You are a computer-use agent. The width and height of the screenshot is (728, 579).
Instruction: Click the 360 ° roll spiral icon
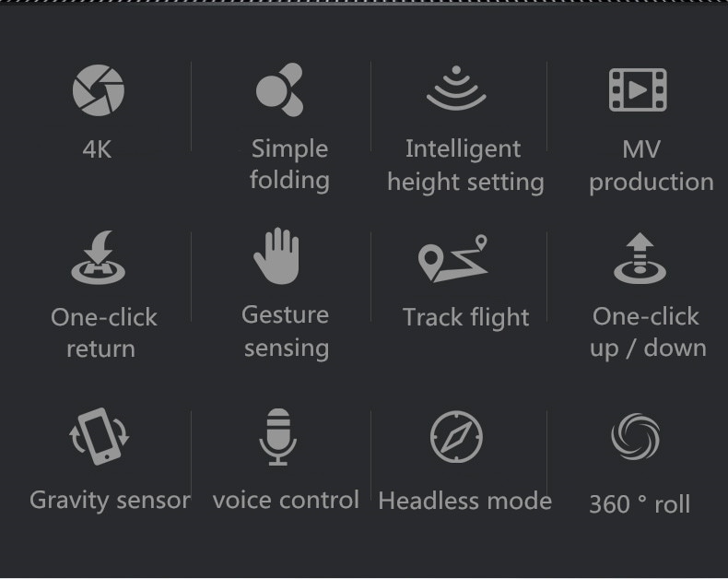(x=636, y=437)
